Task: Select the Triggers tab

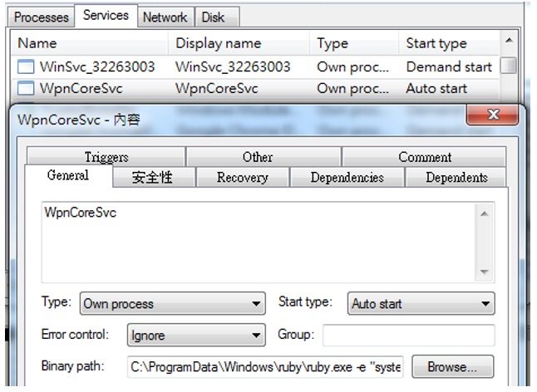Action: point(106,157)
